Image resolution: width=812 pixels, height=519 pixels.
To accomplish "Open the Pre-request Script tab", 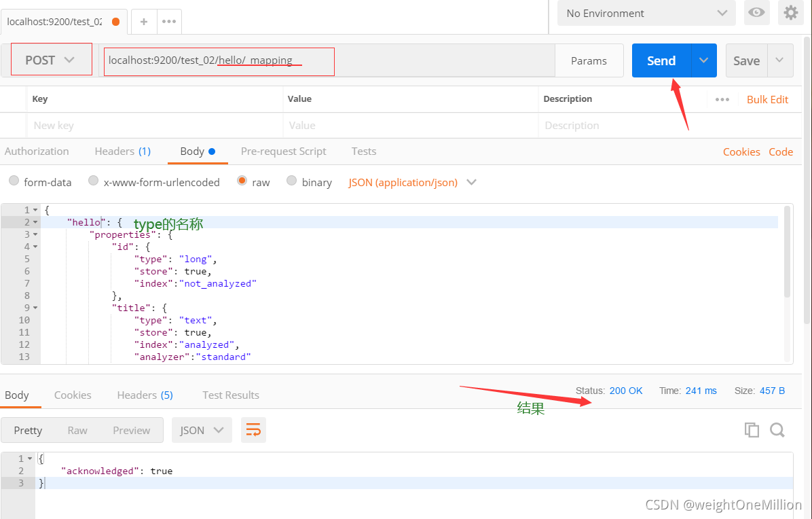I will 283,151.
